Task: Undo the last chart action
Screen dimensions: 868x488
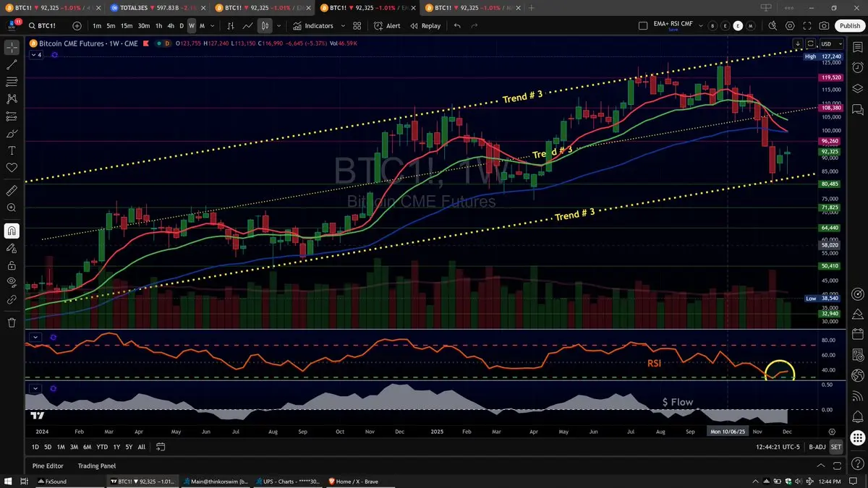Action: 456,25
